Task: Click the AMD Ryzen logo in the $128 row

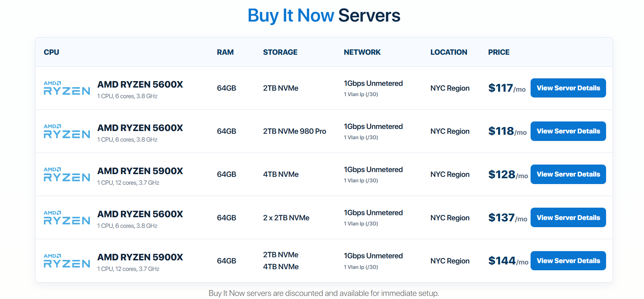Action: (x=67, y=174)
